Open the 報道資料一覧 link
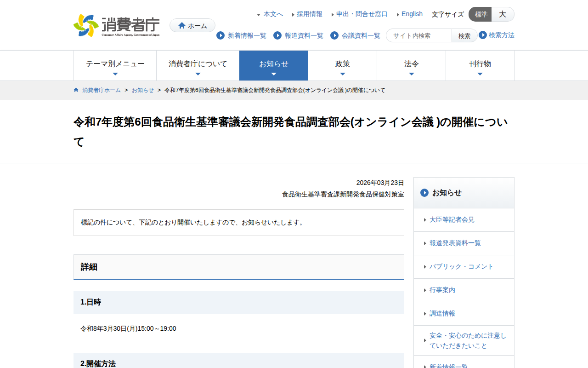588x368 pixels. [x=304, y=35]
